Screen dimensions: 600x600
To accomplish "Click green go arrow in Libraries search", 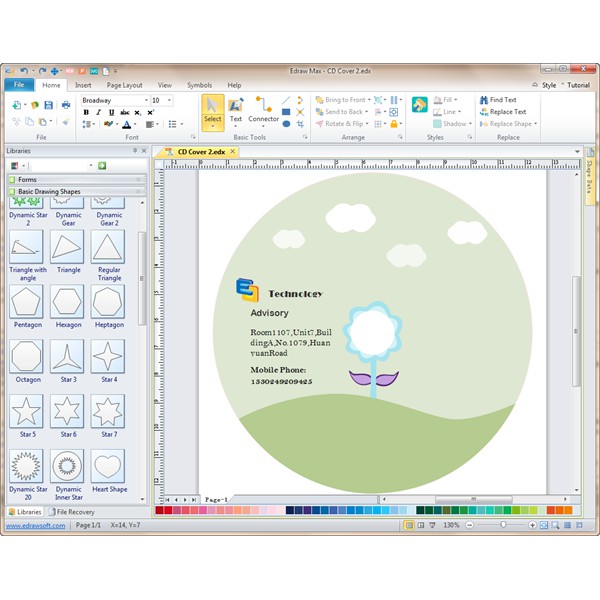I will [x=102, y=166].
